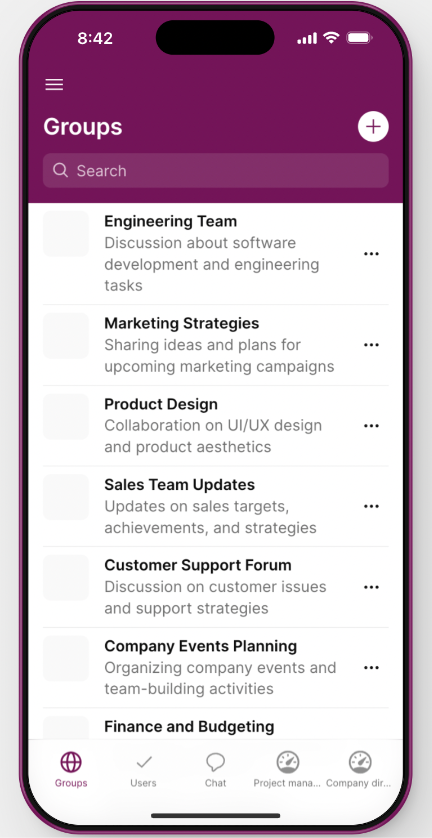Go to Project management gauge tab
432x838 pixels.
tap(288, 770)
